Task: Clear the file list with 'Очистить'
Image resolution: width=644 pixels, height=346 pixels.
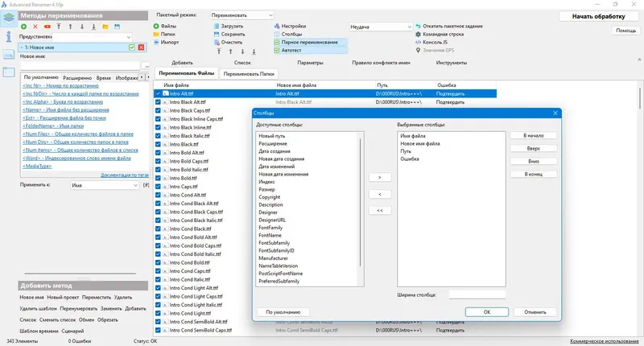Action: [229, 43]
